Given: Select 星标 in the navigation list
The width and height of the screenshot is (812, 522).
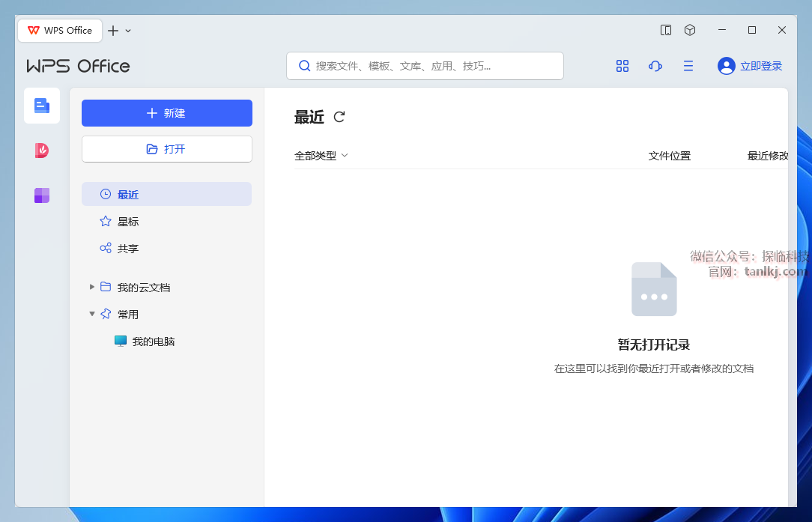Looking at the screenshot, I should click(x=128, y=222).
